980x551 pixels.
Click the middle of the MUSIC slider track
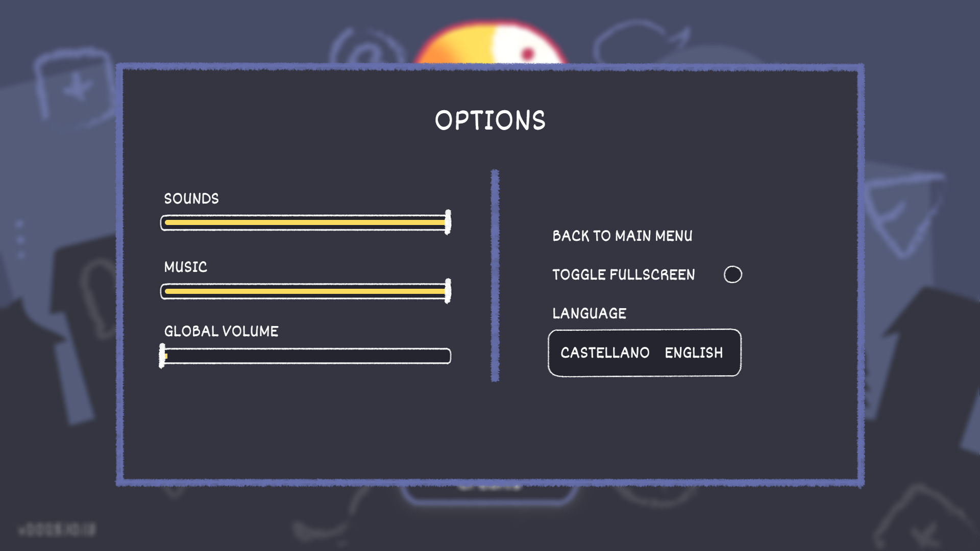[305, 291]
